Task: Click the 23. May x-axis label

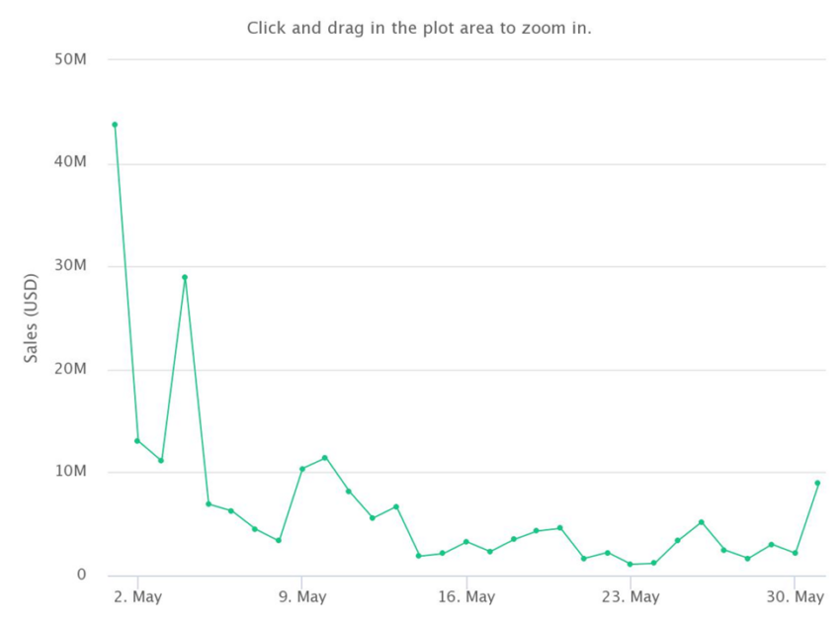Action: pyautogui.click(x=630, y=596)
